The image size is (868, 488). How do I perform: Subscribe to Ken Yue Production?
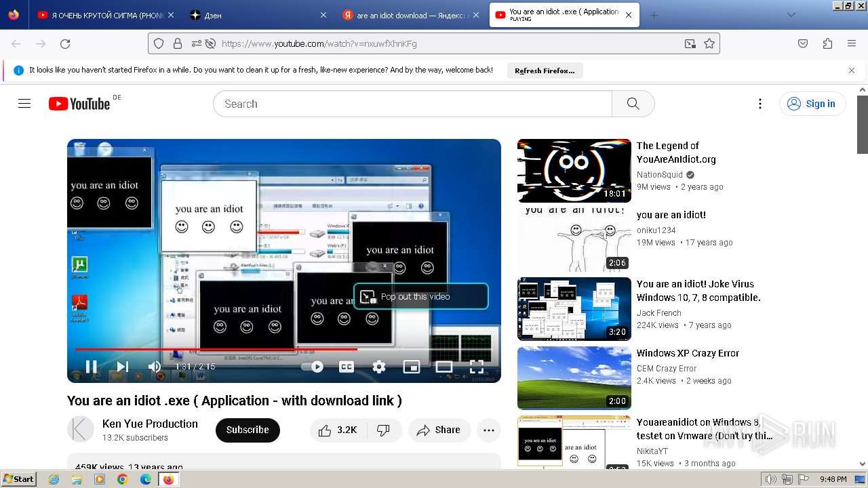click(248, 430)
